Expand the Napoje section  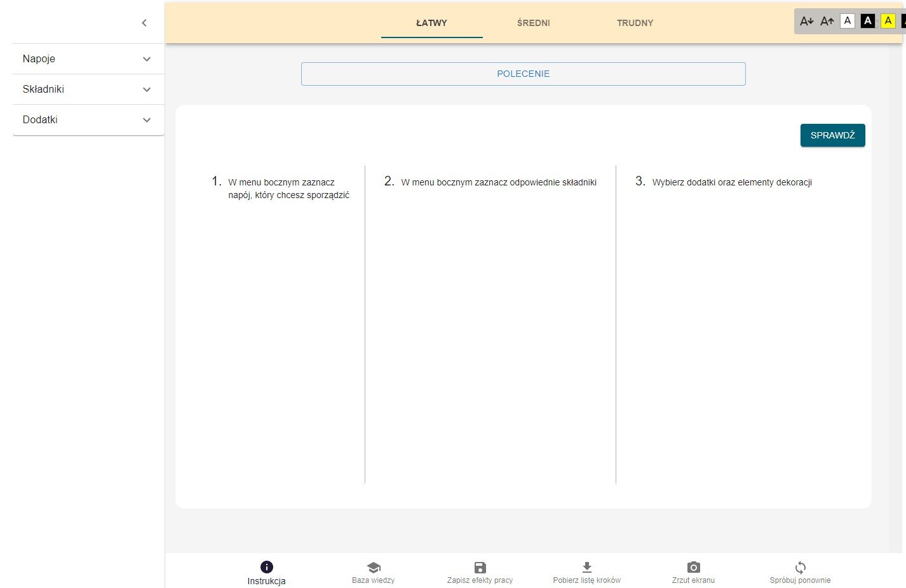coord(88,59)
